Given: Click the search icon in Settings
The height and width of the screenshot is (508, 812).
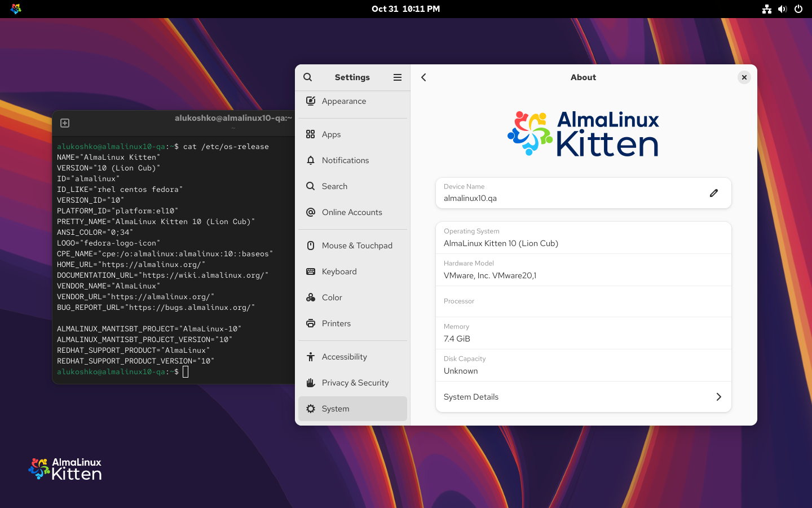Looking at the screenshot, I should tap(307, 77).
